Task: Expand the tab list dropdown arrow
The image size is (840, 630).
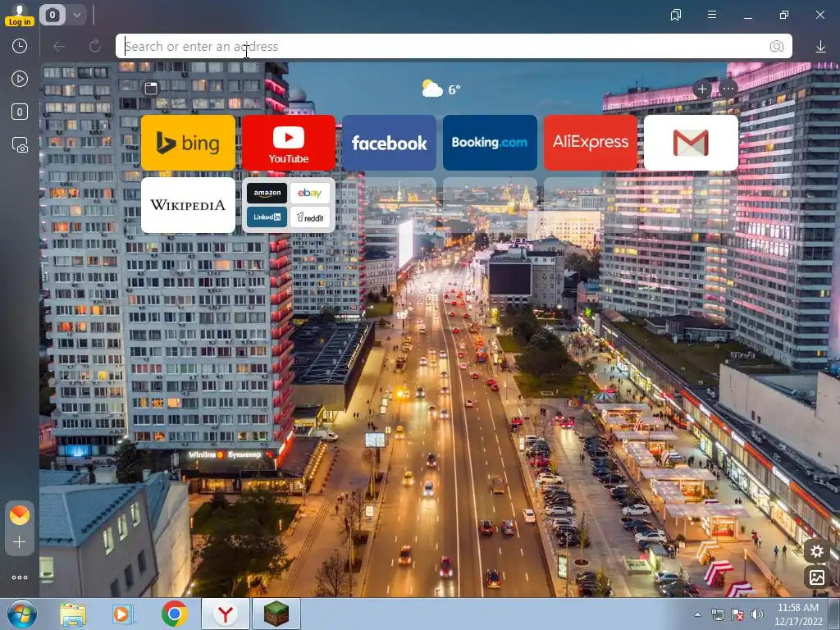Action: pos(76,15)
